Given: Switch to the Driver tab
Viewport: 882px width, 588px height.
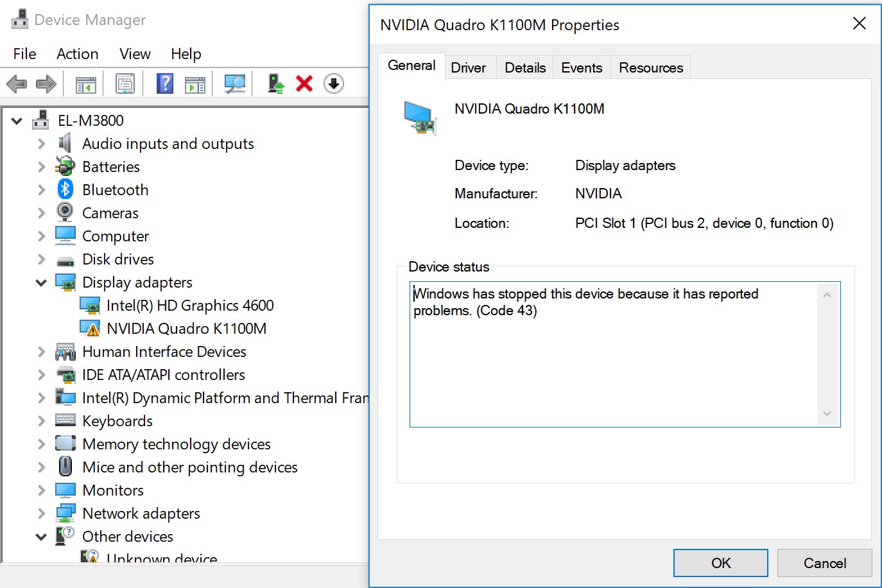Looking at the screenshot, I should [469, 67].
